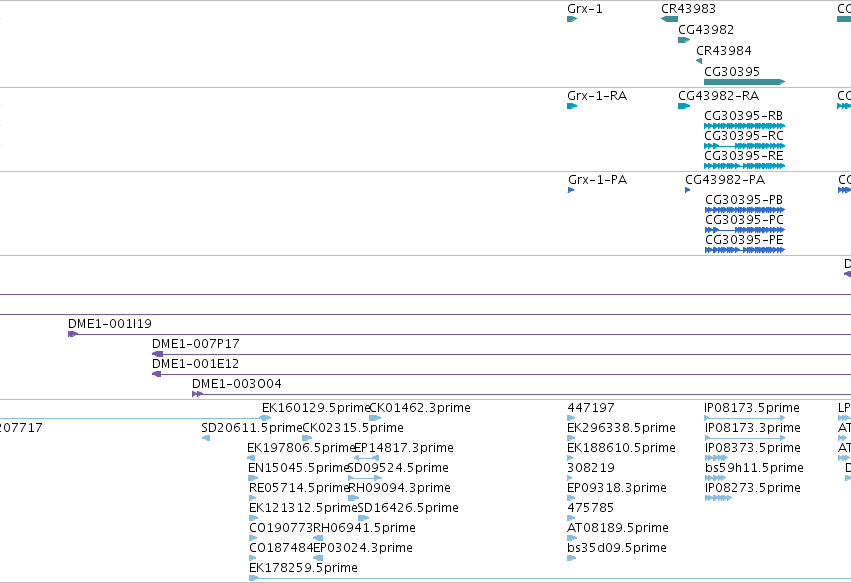Viewport: 851px width, 583px height.
Task: Click the EK188610.5prime EST label
Action: pyautogui.click(x=621, y=448)
